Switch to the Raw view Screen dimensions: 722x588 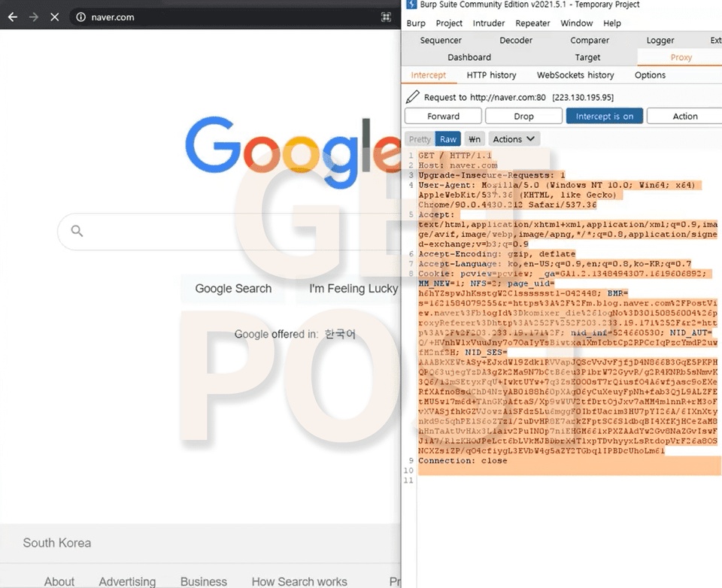coord(448,139)
